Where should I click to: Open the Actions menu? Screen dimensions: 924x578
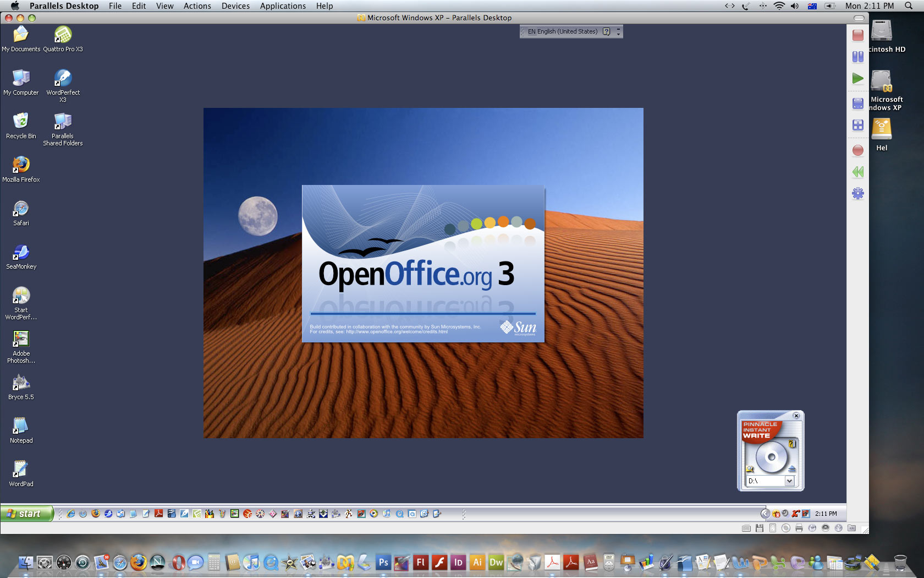(197, 6)
